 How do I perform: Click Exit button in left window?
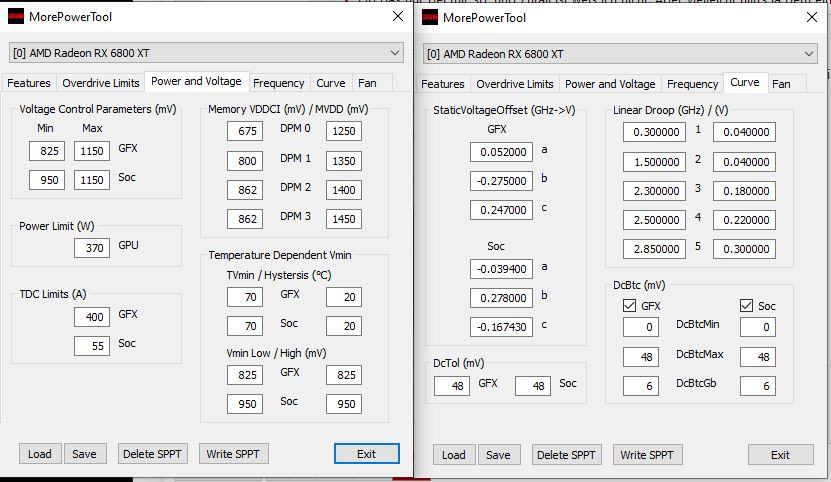click(367, 454)
